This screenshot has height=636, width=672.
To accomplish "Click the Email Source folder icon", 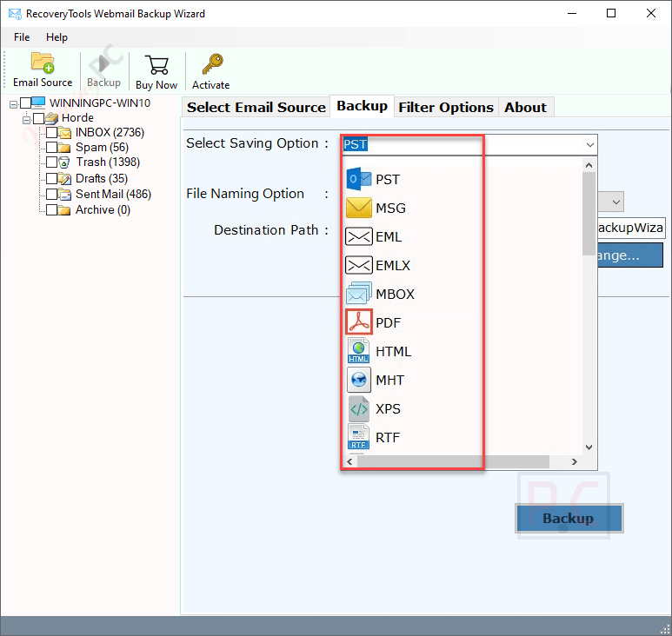I will (43, 63).
